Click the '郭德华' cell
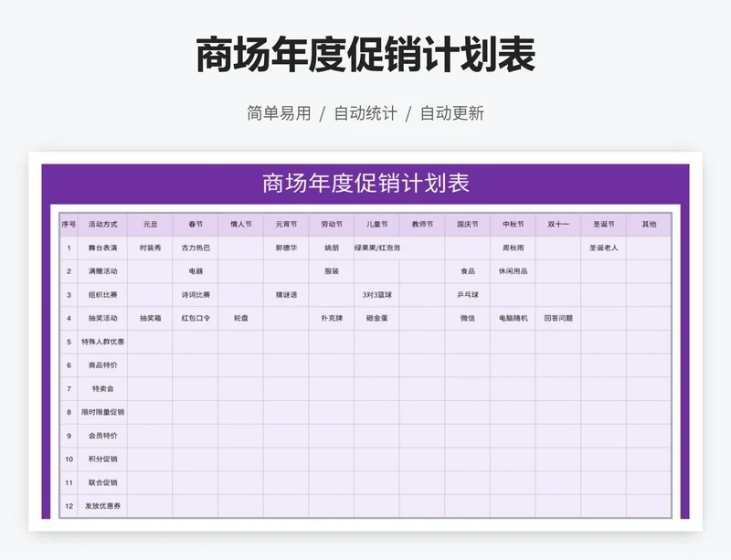 coord(286,248)
